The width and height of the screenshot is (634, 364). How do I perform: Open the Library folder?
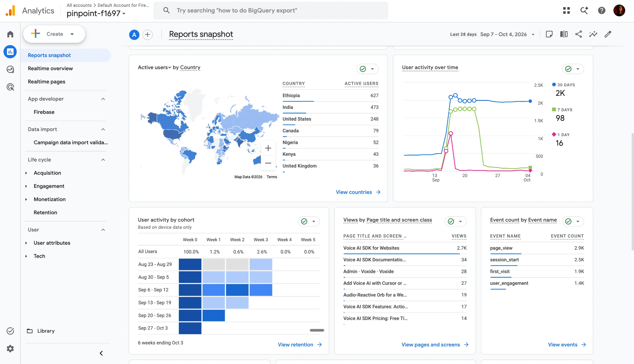pyautogui.click(x=41, y=331)
